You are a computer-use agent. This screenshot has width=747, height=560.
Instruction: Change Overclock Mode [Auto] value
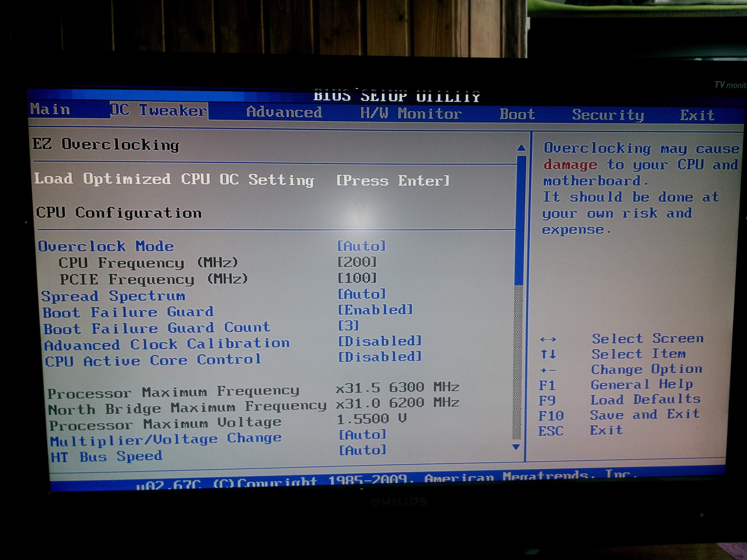[361, 246]
